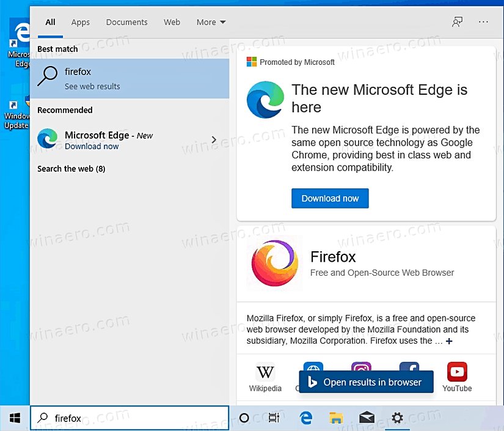Open the More filter dropdown
Image resolution: width=504 pixels, height=431 pixels.
[x=210, y=22]
